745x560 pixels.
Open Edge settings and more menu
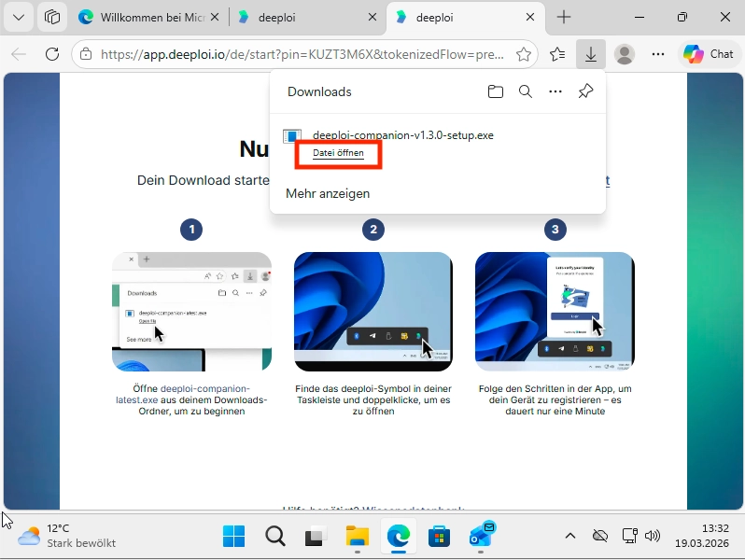(658, 54)
